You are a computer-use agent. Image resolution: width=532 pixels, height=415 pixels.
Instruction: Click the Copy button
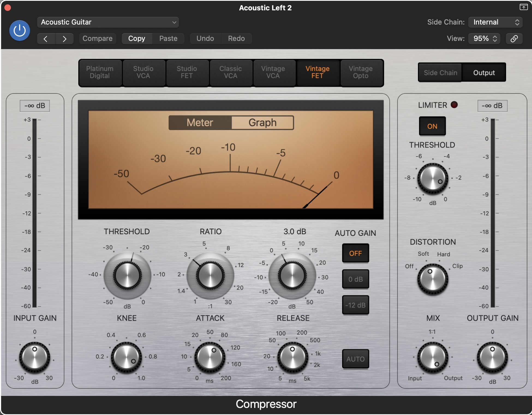[x=137, y=38]
